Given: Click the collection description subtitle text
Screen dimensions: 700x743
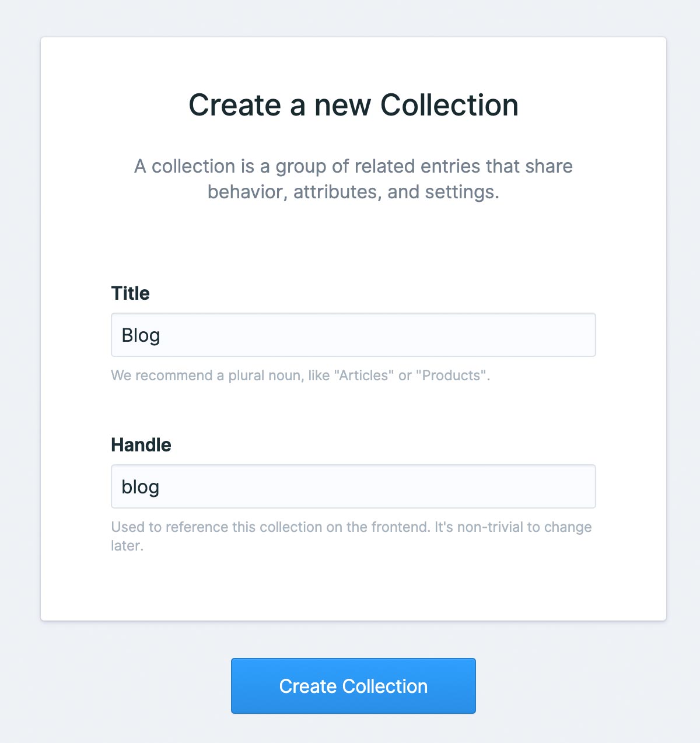Looking at the screenshot, I should (x=353, y=178).
